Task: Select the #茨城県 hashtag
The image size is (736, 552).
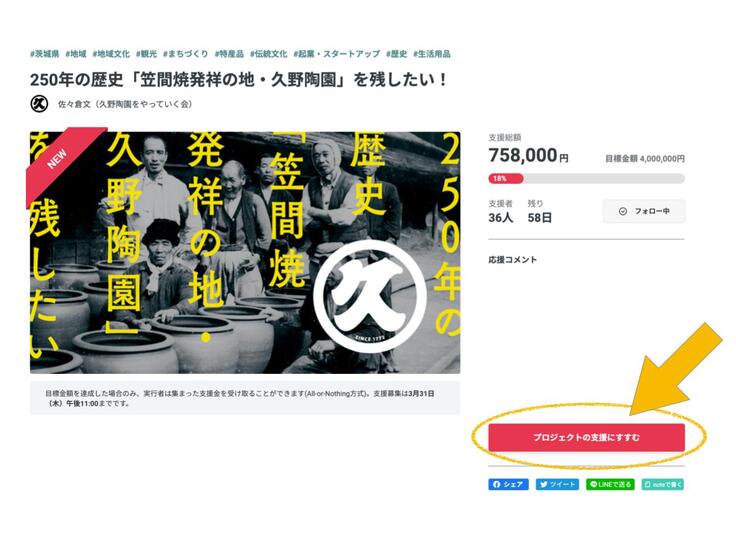Action: click(x=45, y=54)
